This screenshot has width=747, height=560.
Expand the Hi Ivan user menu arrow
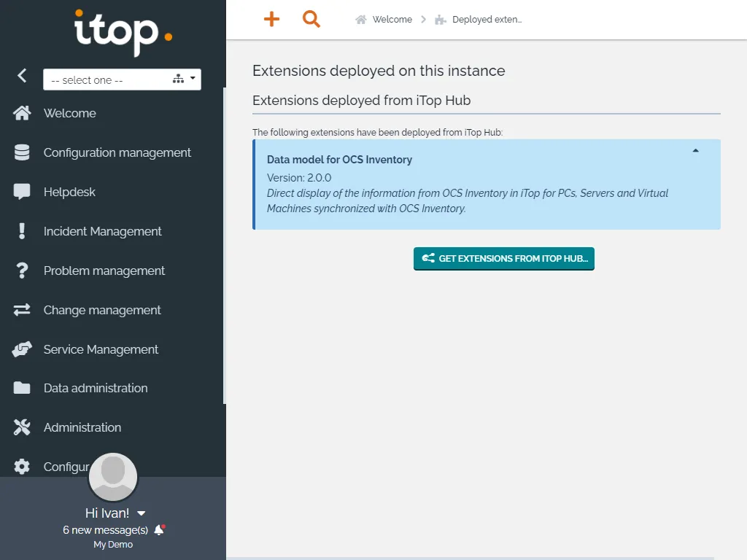(x=141, y=513)
